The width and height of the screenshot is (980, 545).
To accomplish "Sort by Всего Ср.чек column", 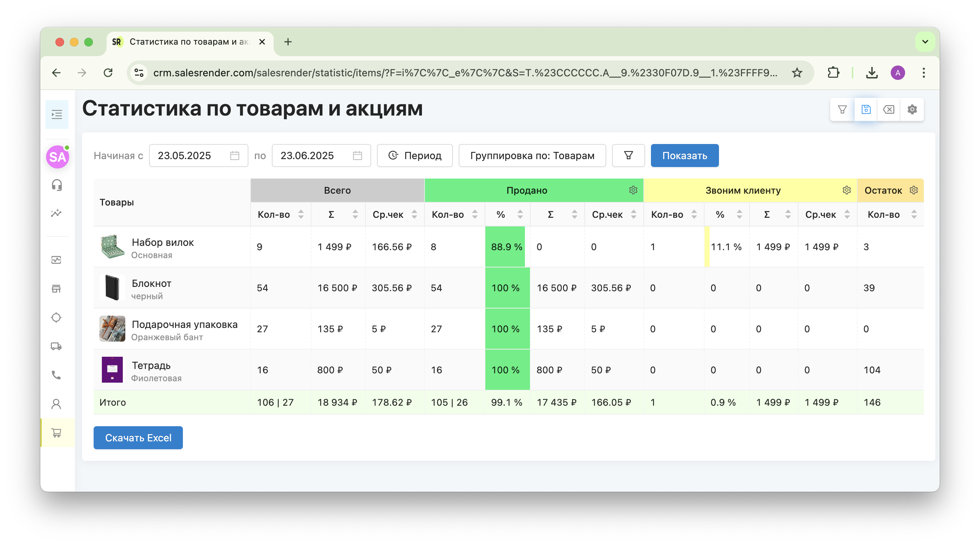I will point(414,215).
